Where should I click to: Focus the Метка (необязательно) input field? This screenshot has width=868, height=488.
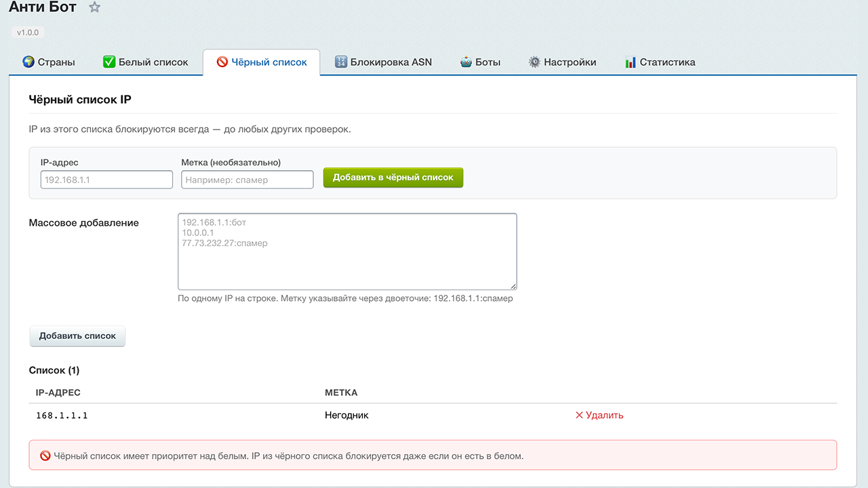tap(248, 180)
